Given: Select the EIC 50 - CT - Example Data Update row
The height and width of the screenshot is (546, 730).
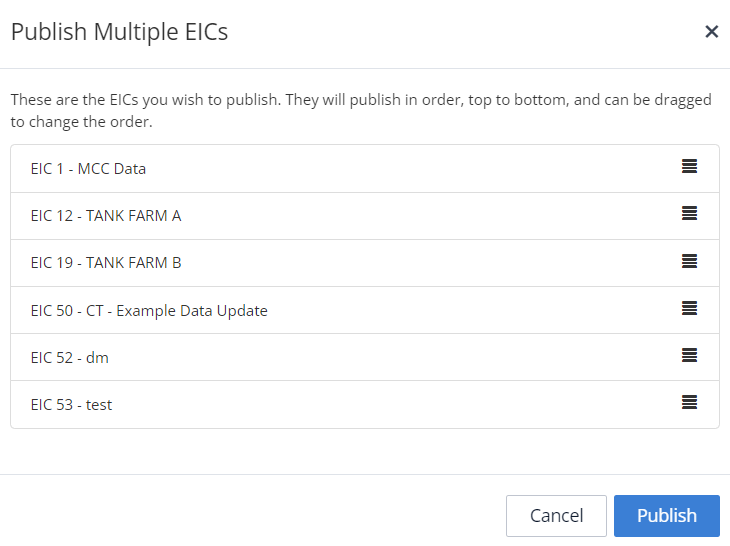Looking at the screenshot, I should [x=365, y=310].
